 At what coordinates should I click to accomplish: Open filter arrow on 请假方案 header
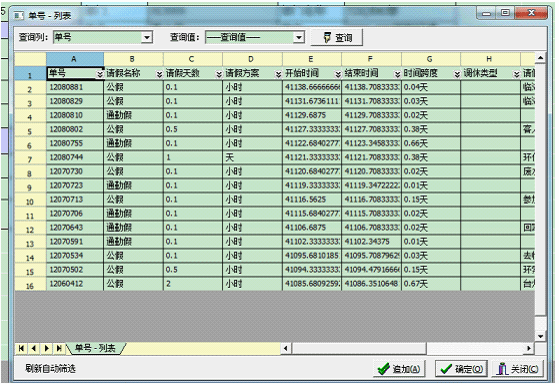278,74
